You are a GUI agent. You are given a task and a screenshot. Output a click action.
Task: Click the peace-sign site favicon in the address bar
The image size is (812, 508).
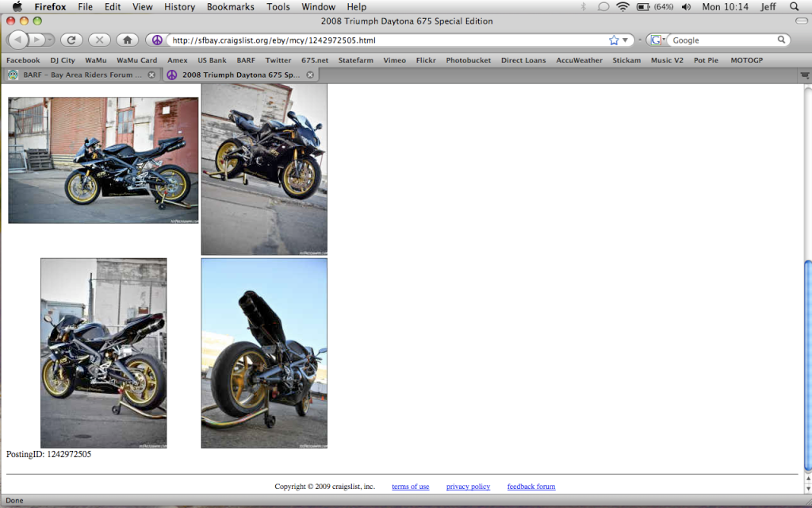155,39
